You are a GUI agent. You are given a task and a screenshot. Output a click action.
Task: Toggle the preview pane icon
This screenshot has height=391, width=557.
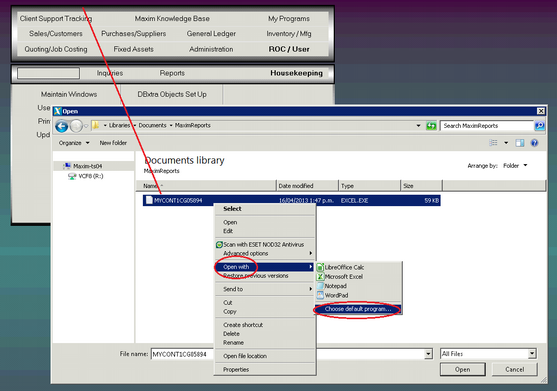click(x=520, y=143)
